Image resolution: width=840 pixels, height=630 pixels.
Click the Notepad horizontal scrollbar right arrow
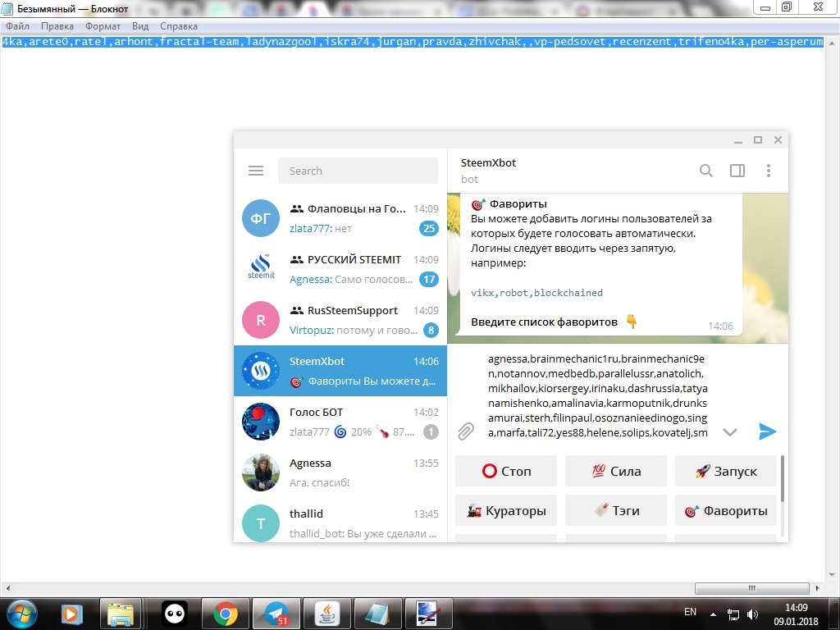(x=818, y=588)
